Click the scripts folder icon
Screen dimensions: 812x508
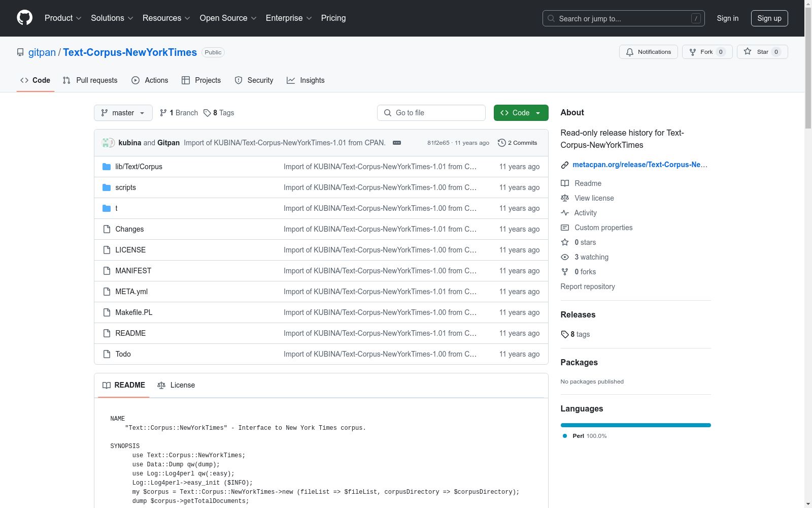[x=107, y=187]
